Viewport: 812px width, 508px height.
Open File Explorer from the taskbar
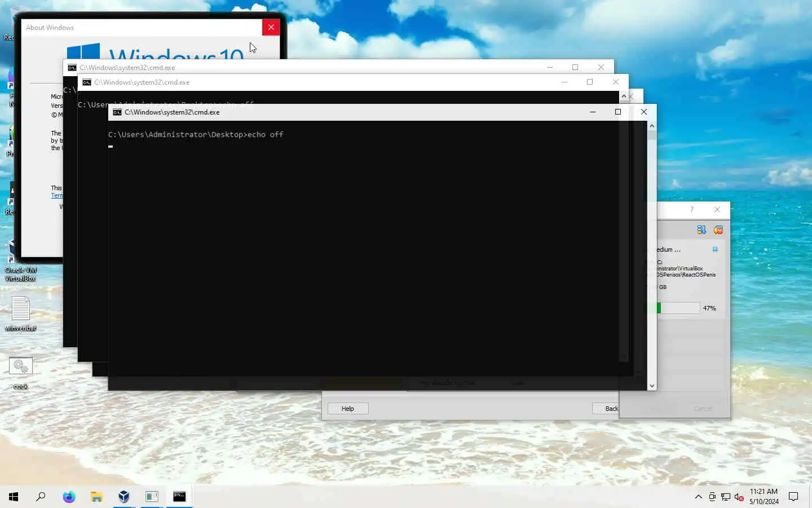[x=97, y=497]
